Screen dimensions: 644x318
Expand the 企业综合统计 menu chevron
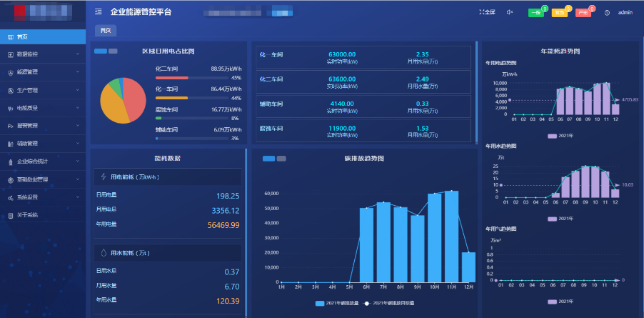coord(77,162)
